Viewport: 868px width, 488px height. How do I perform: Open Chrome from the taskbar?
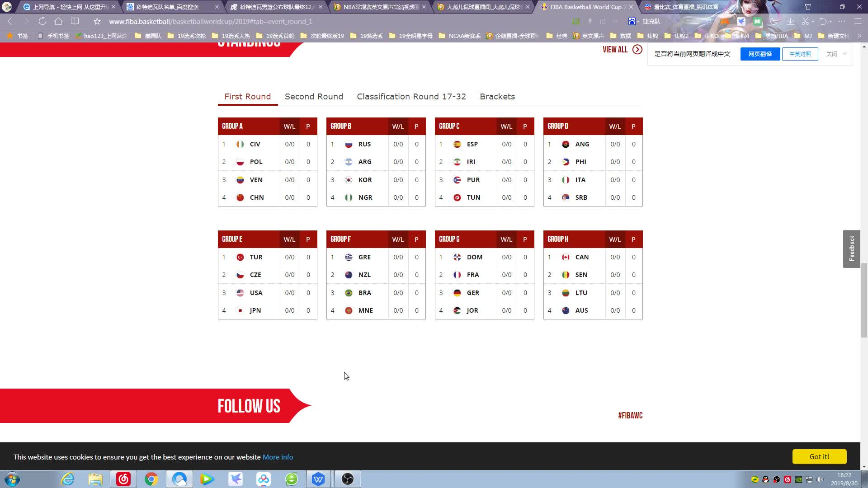click(x=151, y=479)
